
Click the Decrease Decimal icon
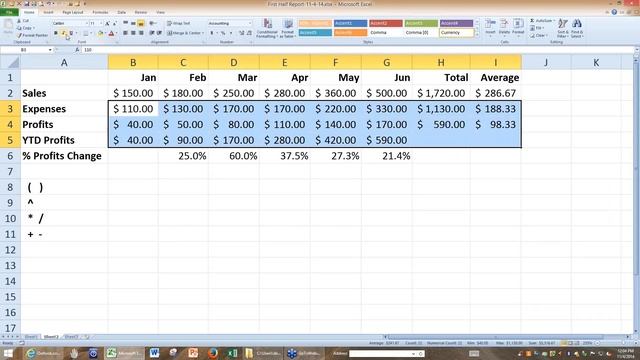click(249, 33)
